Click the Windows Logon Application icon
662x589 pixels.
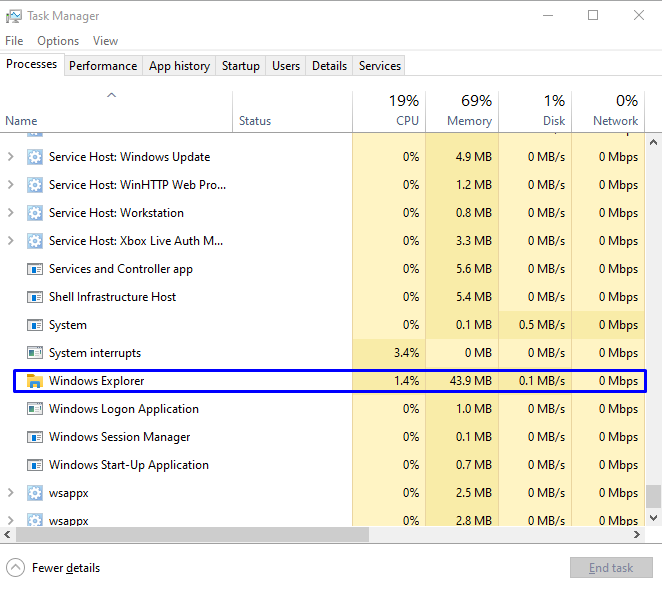pos(35,409)
